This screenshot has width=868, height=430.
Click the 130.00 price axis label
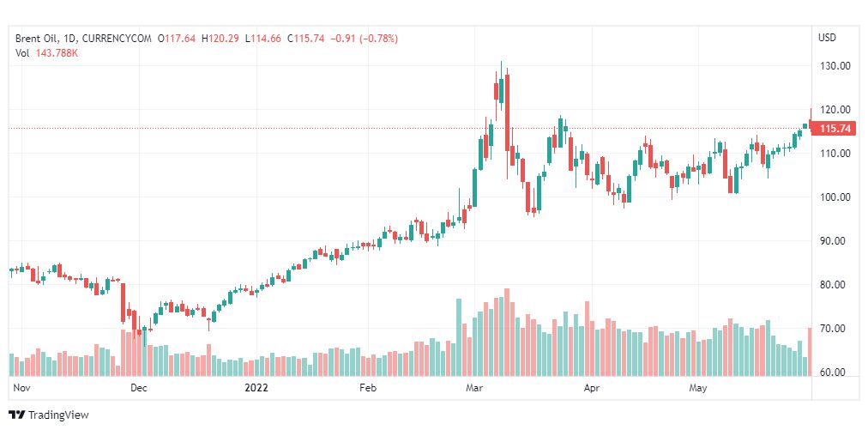click(835, 66)
